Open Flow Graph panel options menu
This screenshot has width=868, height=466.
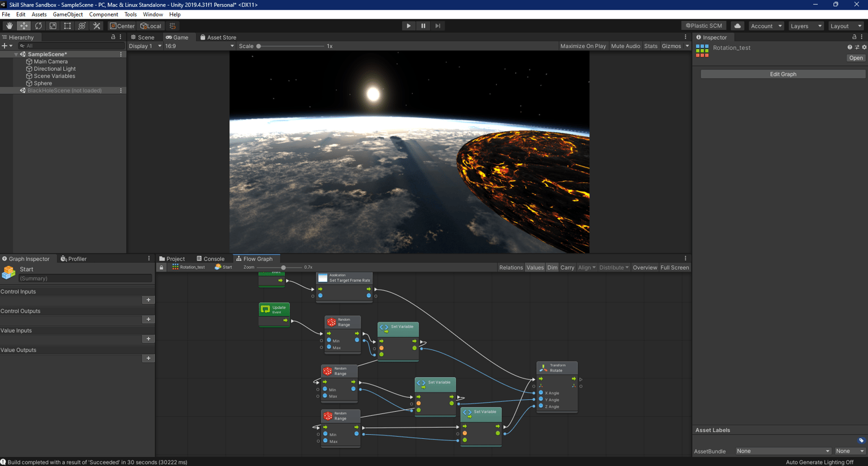[x=685, y=258]
